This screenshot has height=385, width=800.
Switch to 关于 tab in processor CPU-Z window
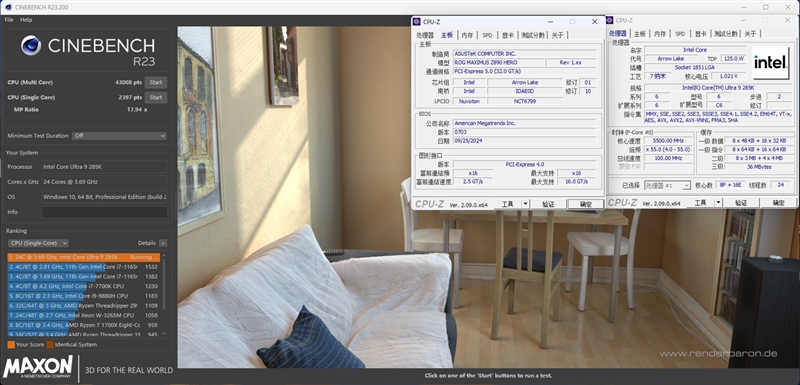click(x=751, y=34)
